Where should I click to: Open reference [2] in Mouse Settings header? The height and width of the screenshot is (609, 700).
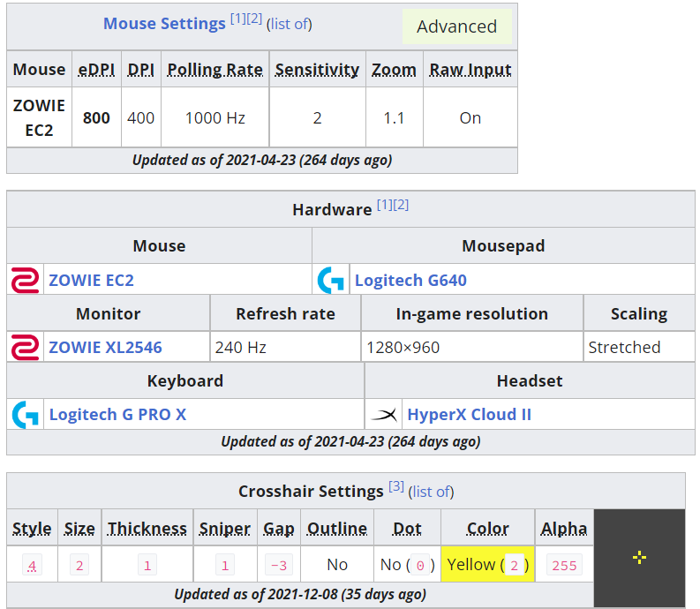pyautogui.click(x=254, y=19)
